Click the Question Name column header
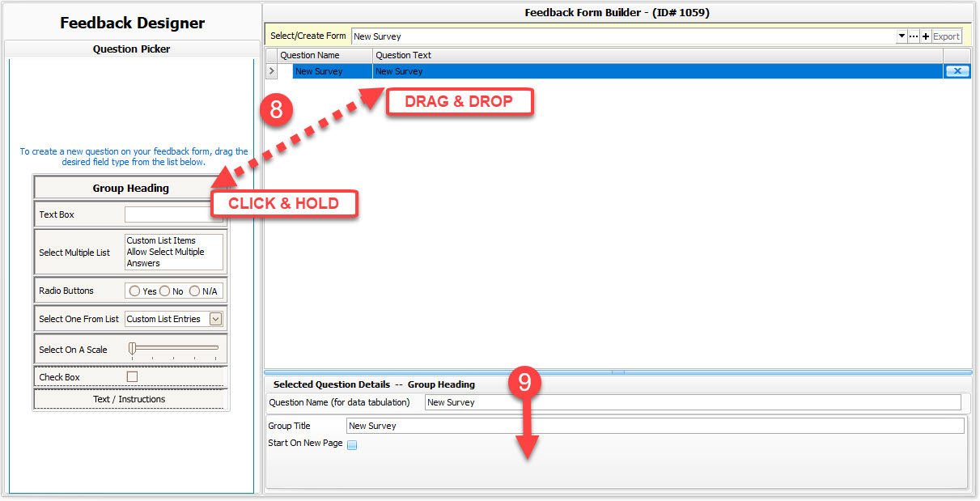 click(x=325, y=56)
